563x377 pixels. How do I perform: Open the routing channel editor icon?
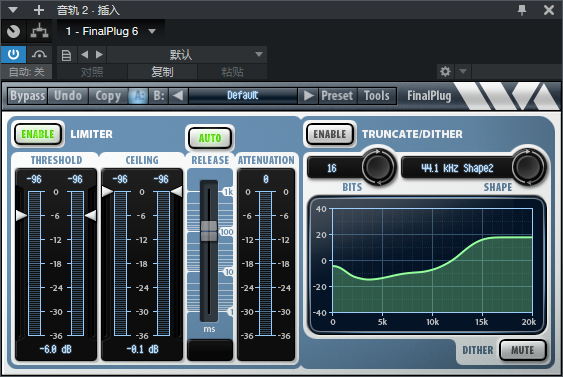[39, 32]
